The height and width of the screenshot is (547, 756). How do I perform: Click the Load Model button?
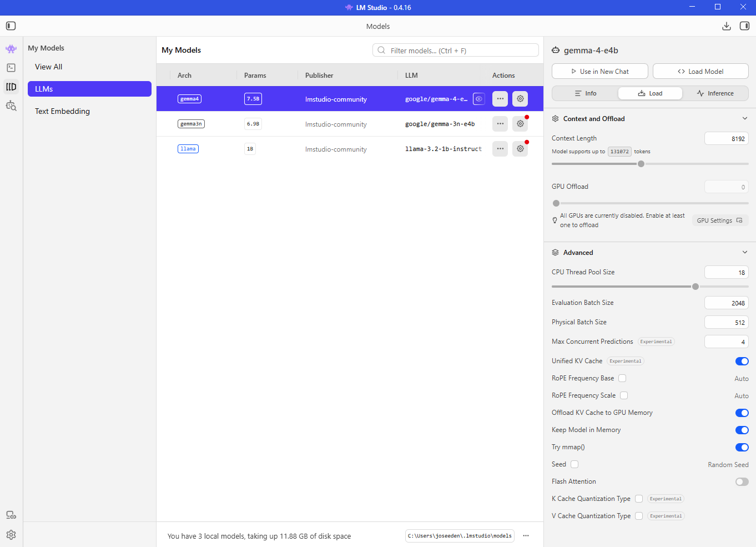(700, 71)
